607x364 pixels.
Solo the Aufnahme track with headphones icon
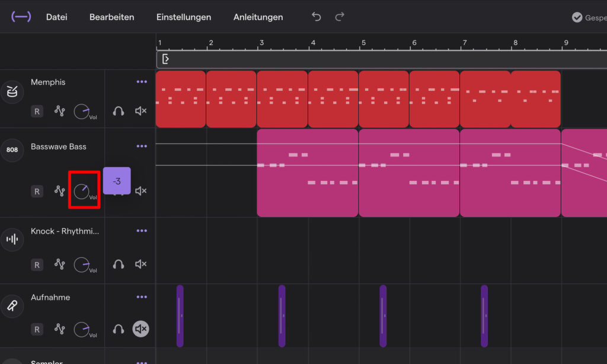pyautogui.click(x=119, y=329)
